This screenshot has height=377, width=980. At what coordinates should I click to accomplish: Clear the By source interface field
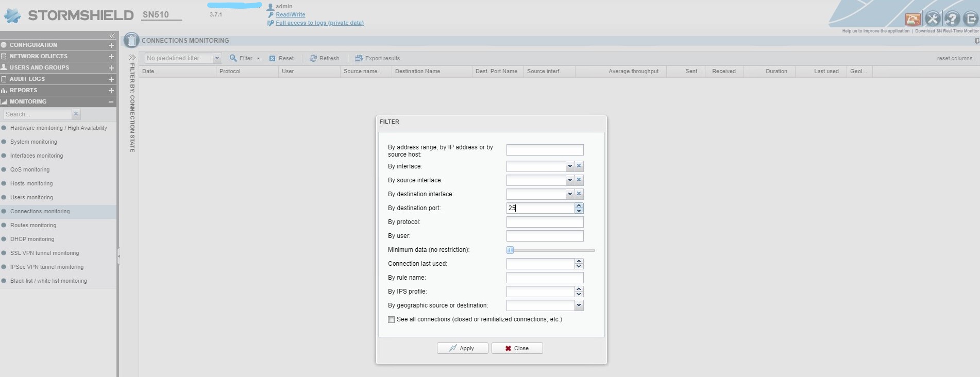tap(579, 180)
